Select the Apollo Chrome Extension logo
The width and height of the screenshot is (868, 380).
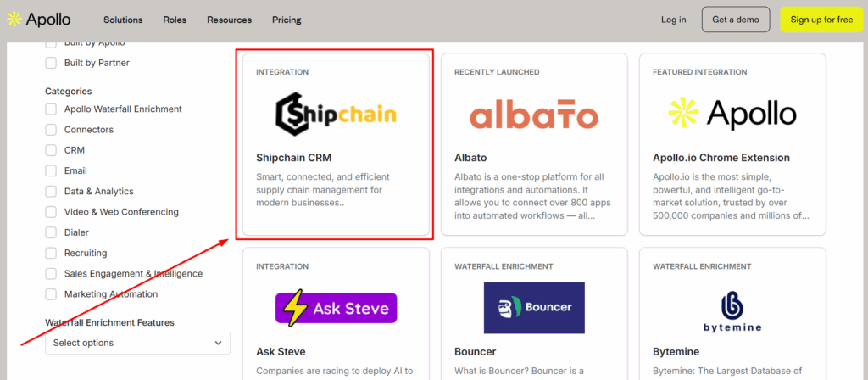click(732, 115)
